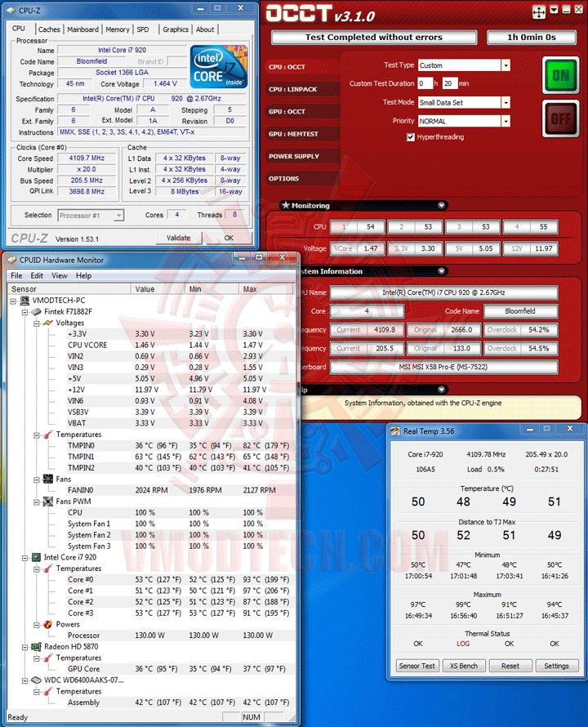
Task: Click the Intel Core i7 logo in CPU-Z
Action: point(219,67)
